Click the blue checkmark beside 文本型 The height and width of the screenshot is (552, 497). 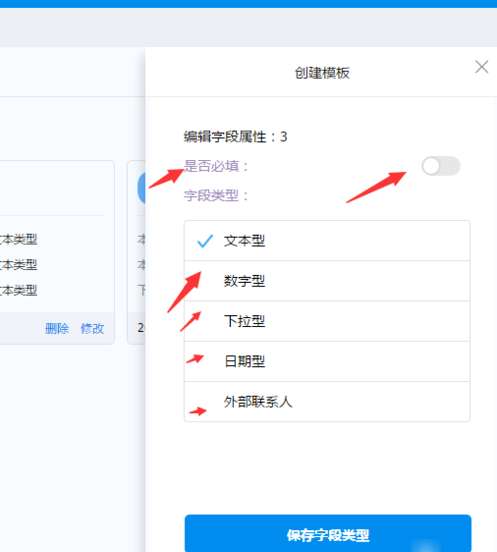tap(205, 241)
